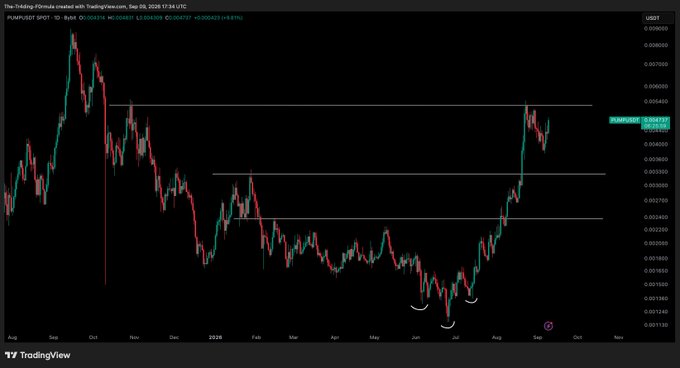Click the 0.001130 price axis label
Screen dimensions: 680x368
pyautogui.click(x=656, y=325)
